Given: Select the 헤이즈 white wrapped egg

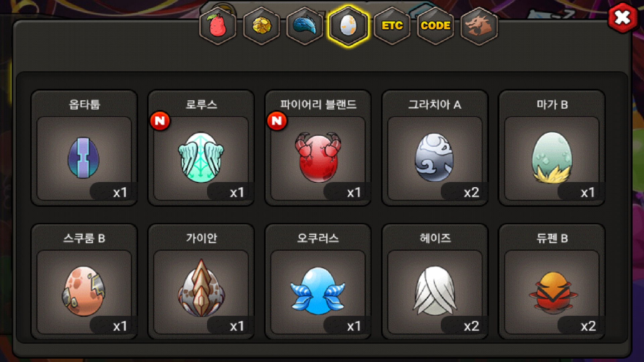Looking at the screenshot, I should tap(435, 282).
